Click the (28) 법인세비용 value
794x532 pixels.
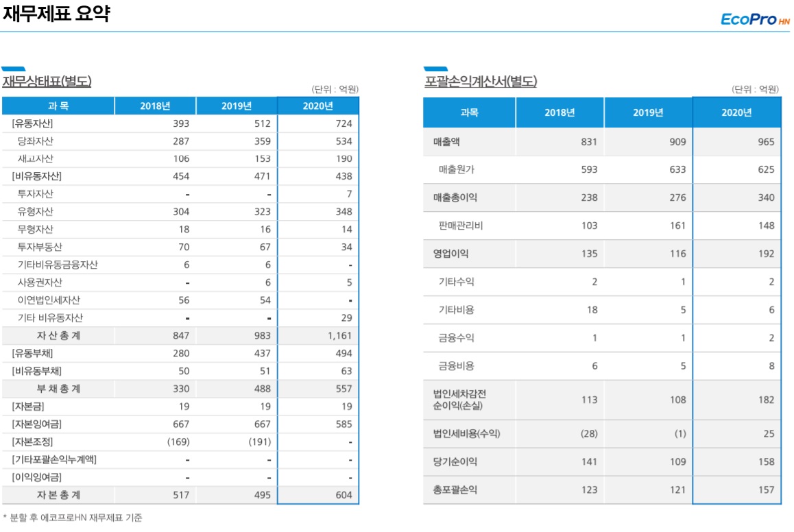tap(589, 434)
